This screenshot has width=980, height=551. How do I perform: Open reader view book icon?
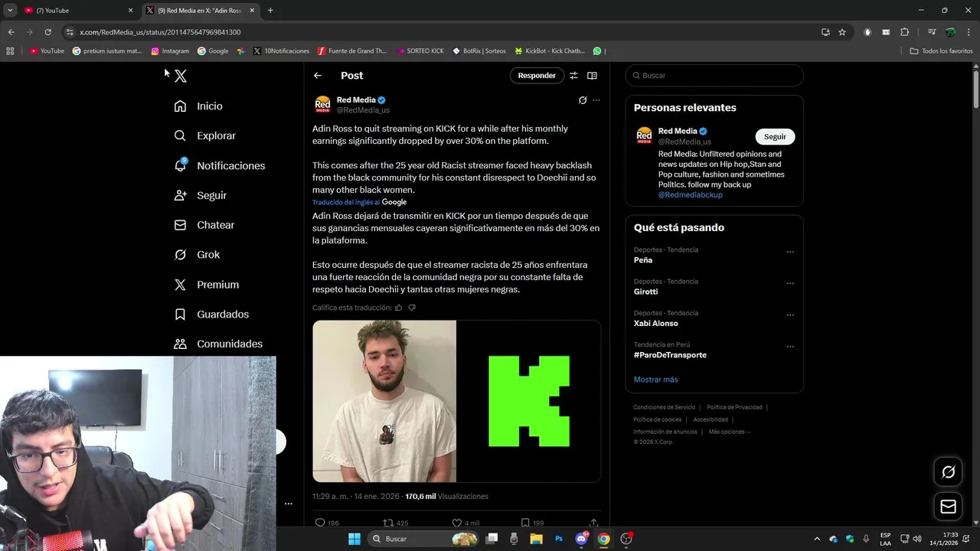(x=592, y=76)
